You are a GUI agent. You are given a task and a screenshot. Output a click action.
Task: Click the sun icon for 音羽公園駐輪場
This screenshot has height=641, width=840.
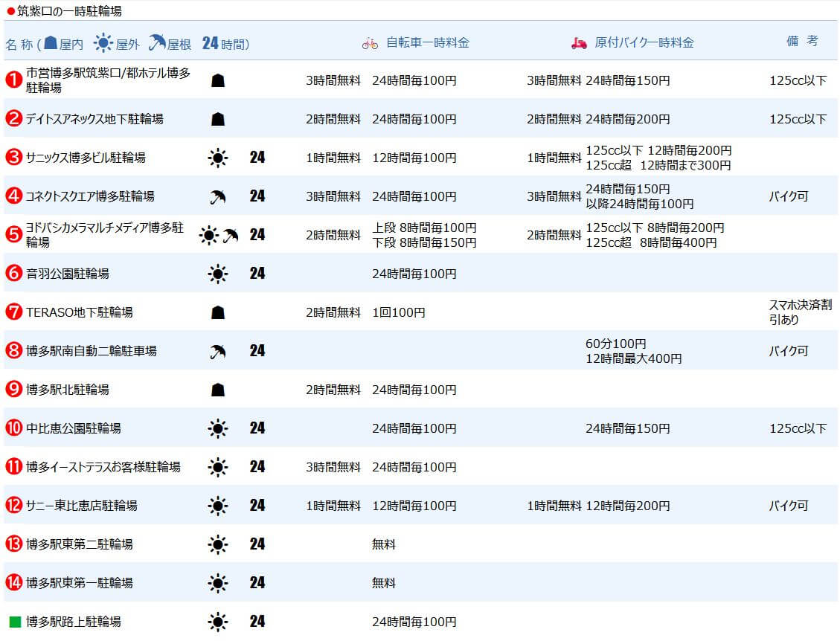tap(217, 274)
